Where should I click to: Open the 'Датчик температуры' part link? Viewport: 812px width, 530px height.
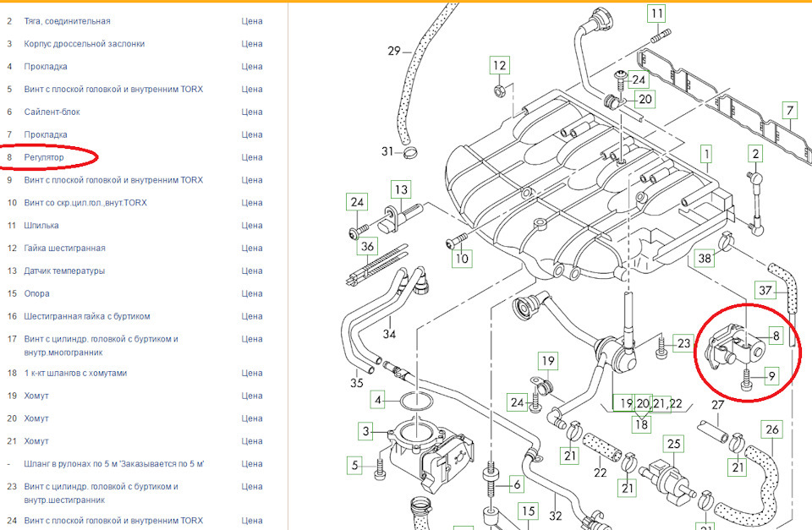pos(70,270)
